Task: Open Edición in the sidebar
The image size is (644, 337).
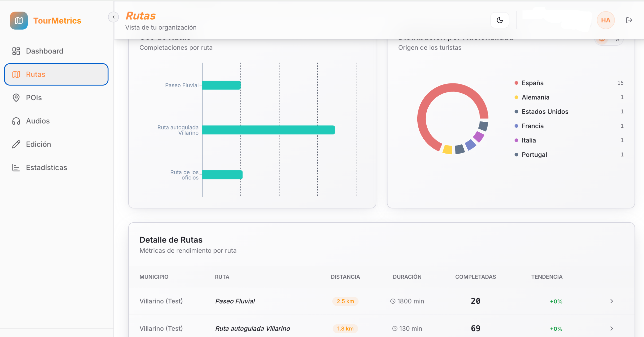Action: 56,144
